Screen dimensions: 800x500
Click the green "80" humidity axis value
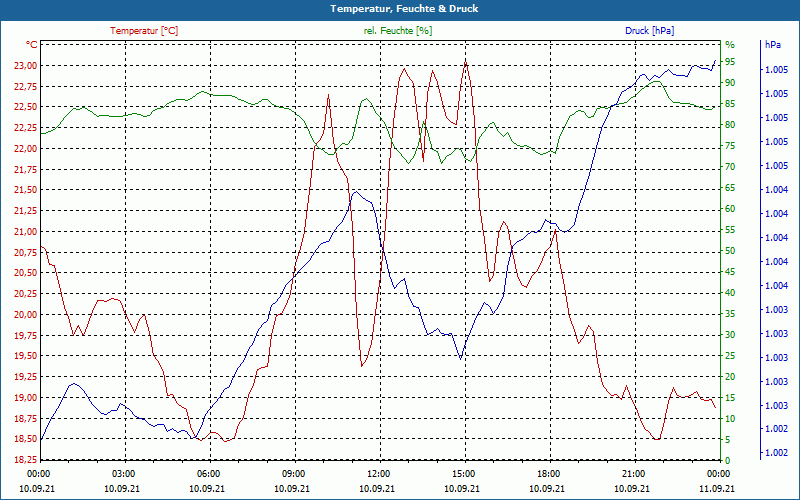[x=730, y=125]
